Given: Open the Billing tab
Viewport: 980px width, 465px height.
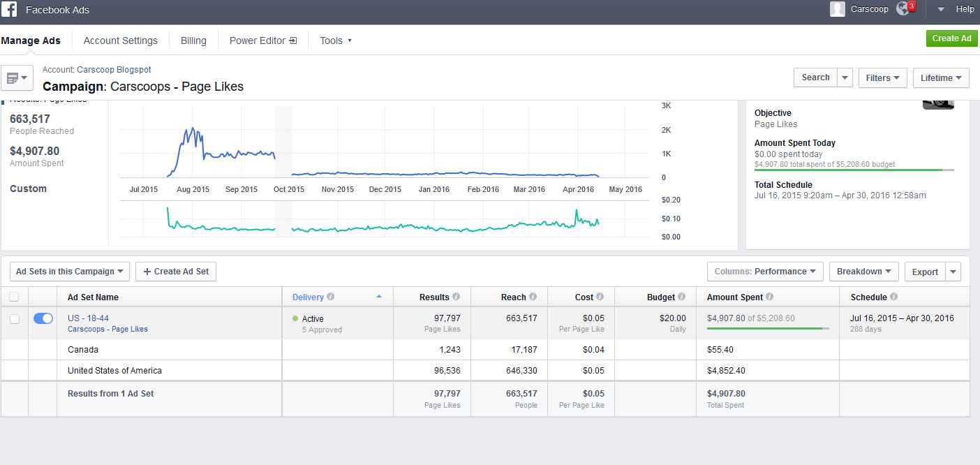Looking at the screenshot, I should (193, 40).
